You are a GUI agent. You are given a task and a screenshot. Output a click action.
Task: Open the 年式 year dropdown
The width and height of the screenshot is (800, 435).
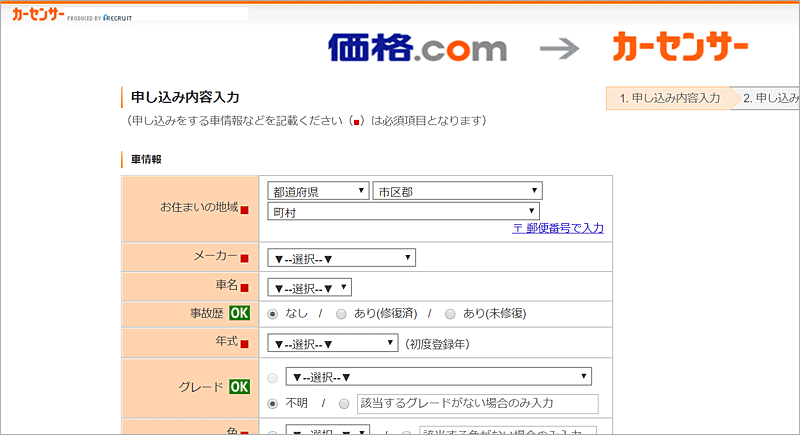pyautogui.click(x=333, y=343)
